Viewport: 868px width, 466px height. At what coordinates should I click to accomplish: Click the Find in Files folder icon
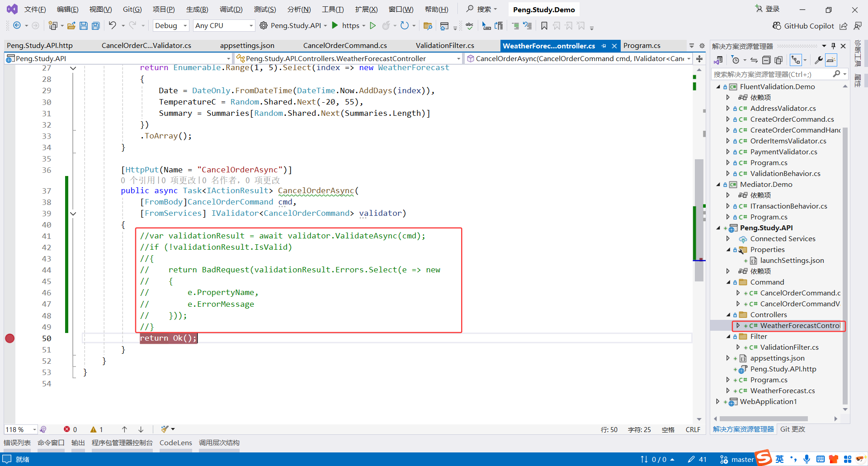(428, 26)
